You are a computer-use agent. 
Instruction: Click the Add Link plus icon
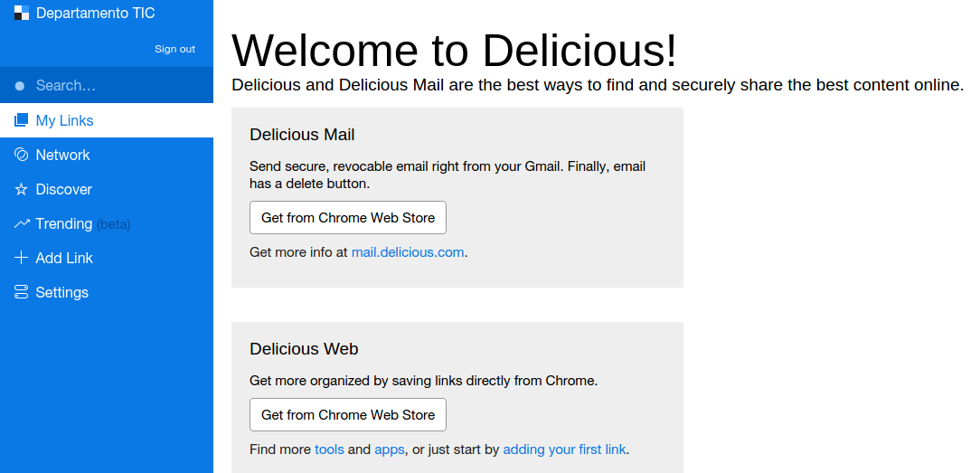click(x=22, y=258)
